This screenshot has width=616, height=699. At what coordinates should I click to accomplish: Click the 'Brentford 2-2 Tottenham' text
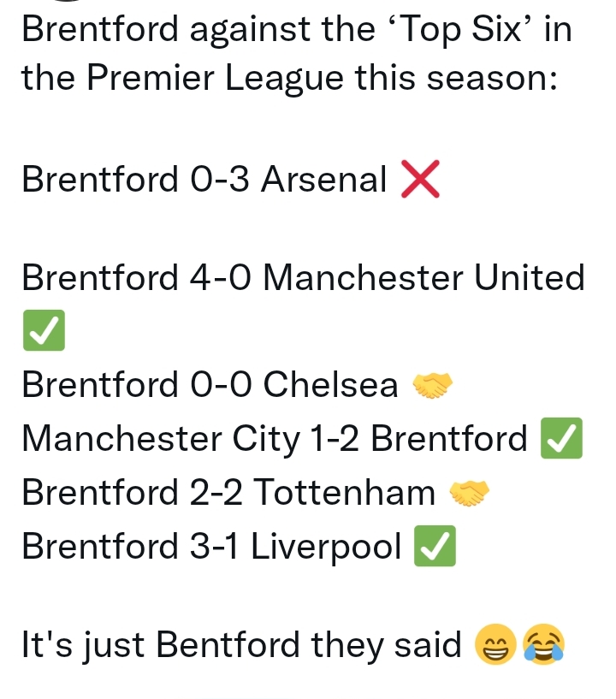(228, 493)
